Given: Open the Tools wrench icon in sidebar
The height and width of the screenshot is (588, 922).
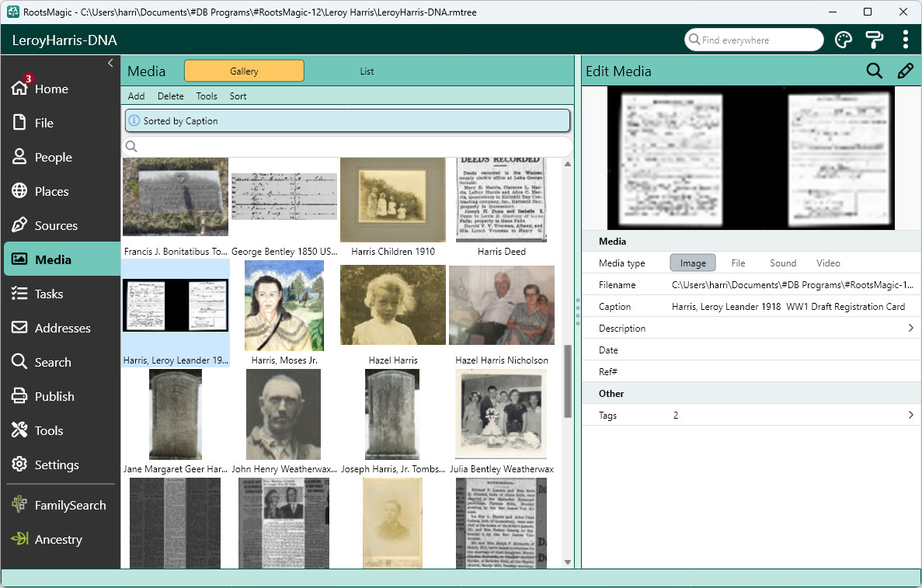Looking at the screenshot, I should click(x=19, y=430).
